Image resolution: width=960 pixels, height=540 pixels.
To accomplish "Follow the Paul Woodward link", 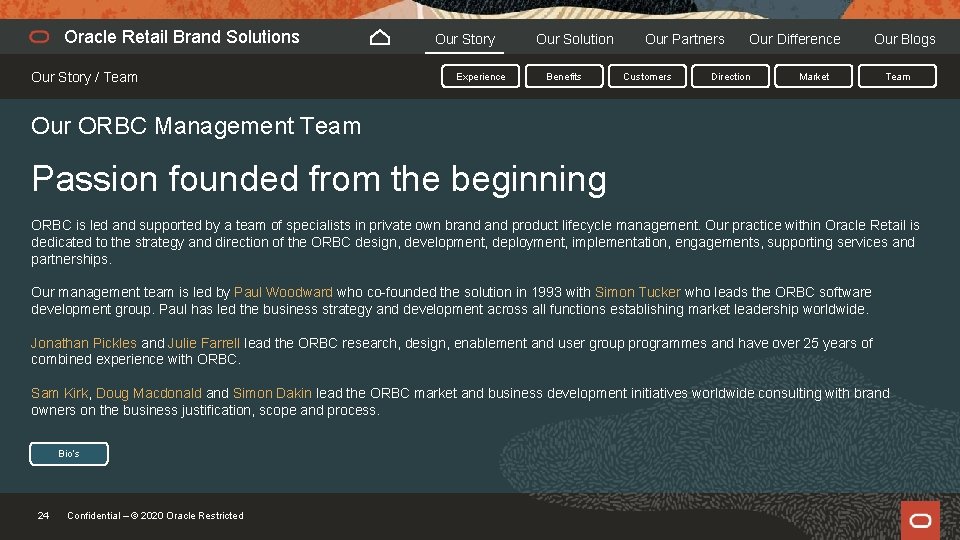I will click(283, 292).
